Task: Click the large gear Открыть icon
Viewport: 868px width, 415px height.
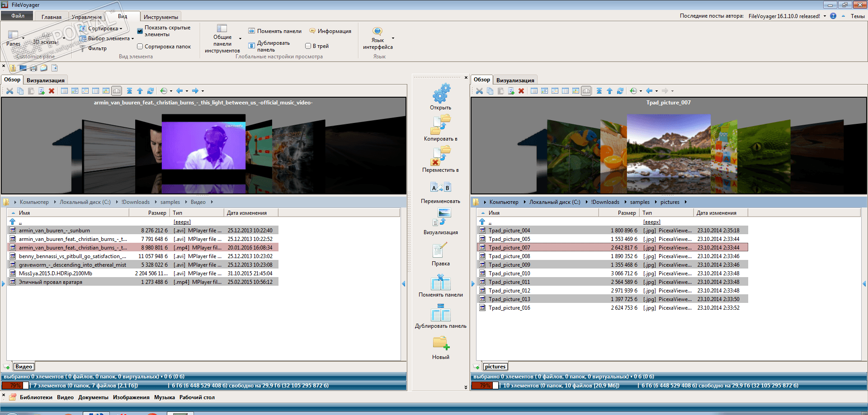Action: click(x=441, y=93)
